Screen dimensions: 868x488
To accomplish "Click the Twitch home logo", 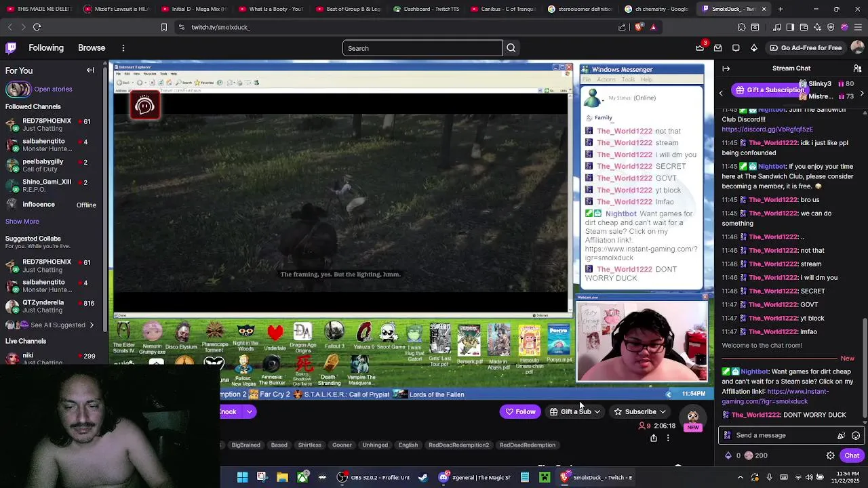I will coord(11,48).
